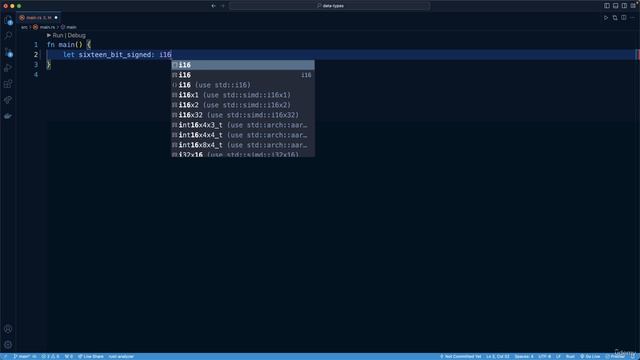Choose the int16x4x4_t suggestion
This screenshot has height=360, width=640.
coord(243,135)
